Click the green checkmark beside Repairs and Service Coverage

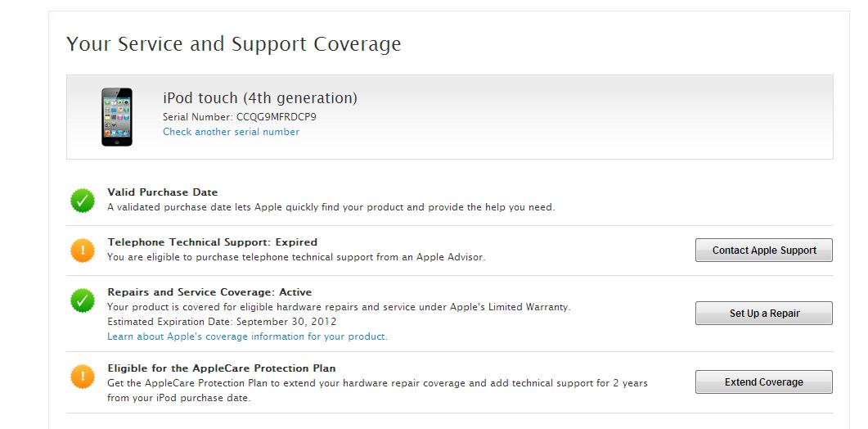pyautogui.click(x=83, y=300)
